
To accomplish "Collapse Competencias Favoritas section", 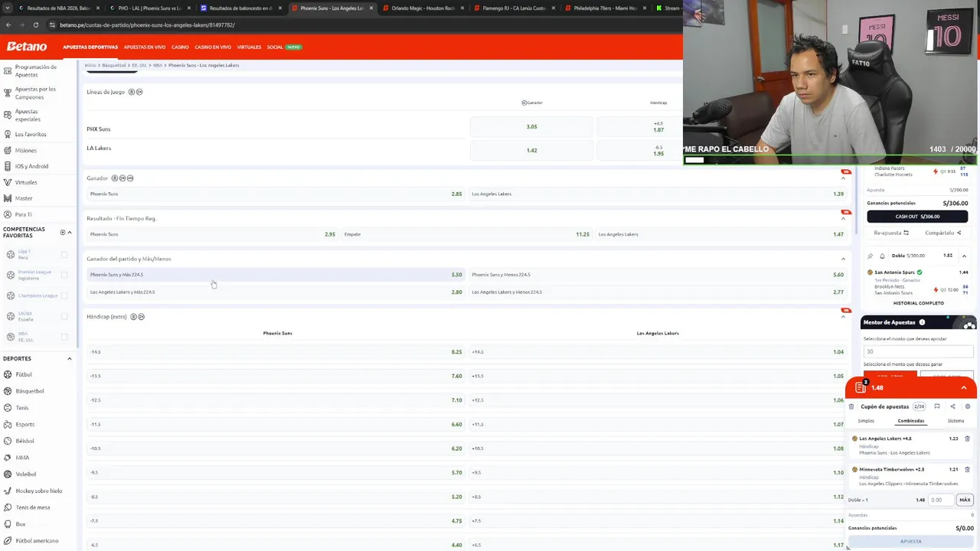I will [x=70, y=233].
